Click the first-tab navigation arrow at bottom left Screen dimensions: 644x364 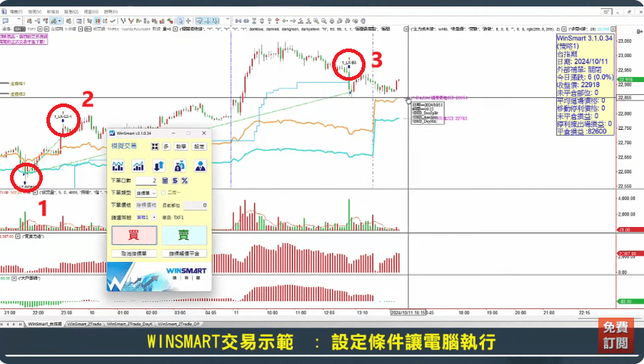coord(2,324)
